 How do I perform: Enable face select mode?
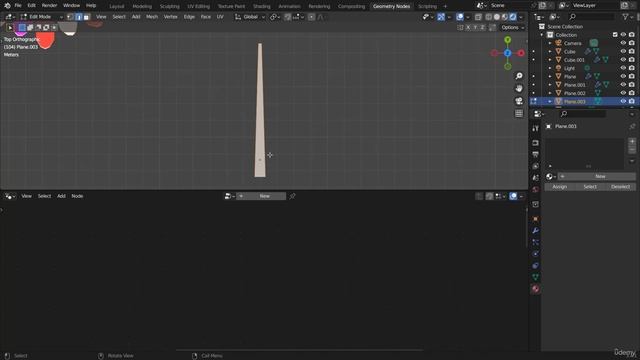(86, 17)
